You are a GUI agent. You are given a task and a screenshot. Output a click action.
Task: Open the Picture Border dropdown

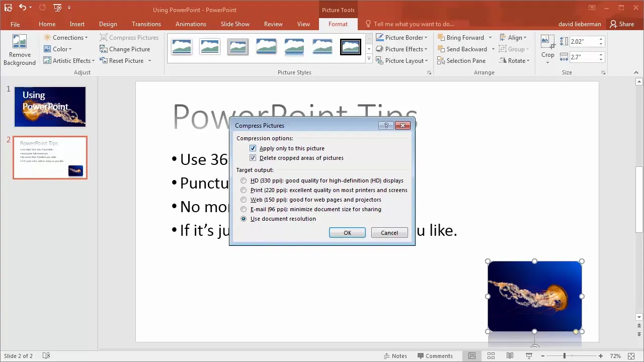coord(401,38)
